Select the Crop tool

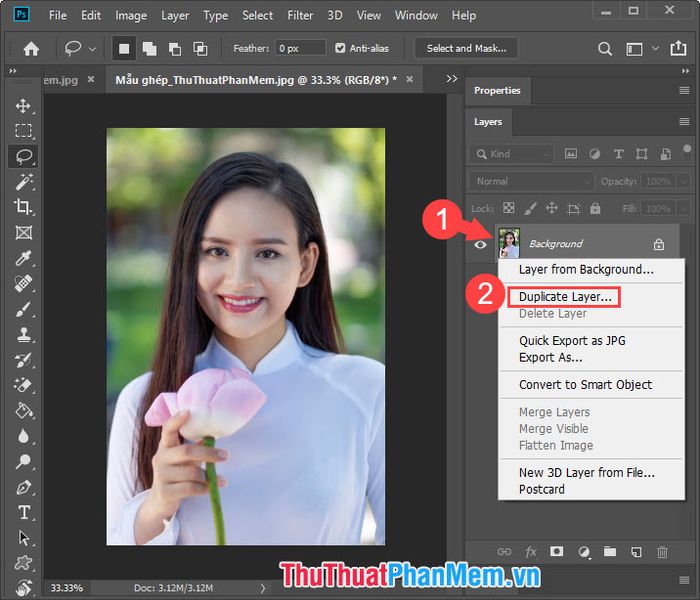pos(23,207)
